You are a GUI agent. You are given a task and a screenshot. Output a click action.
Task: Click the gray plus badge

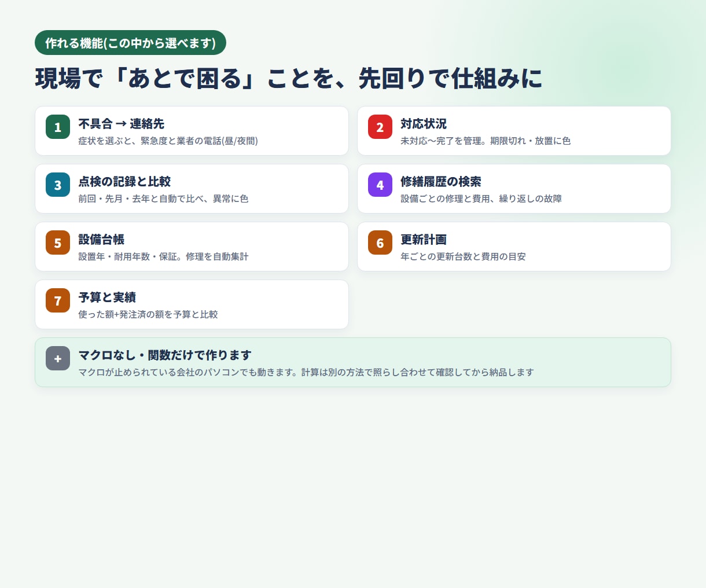(58, 359)
